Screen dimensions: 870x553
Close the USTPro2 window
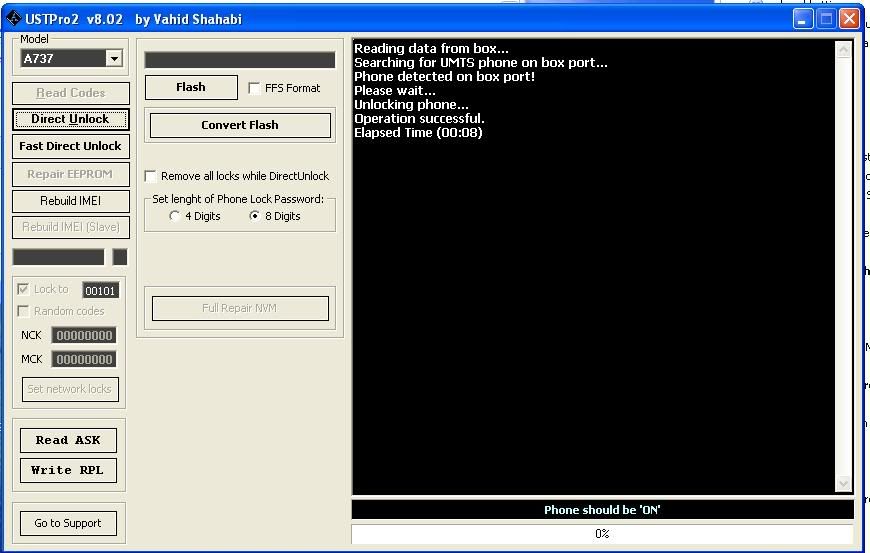point(849,19)
